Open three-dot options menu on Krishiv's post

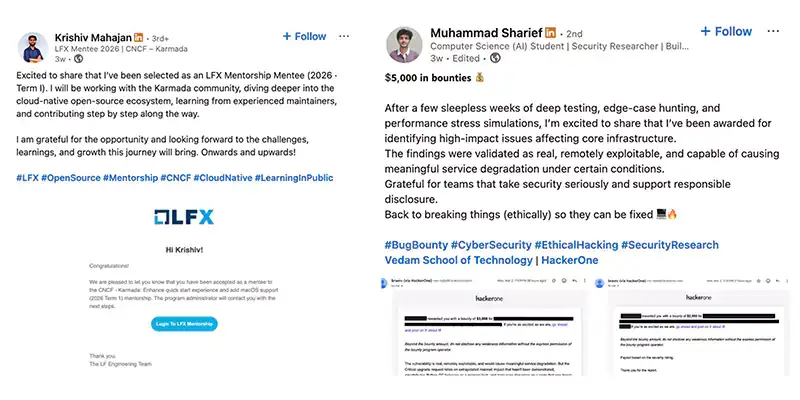click(x=344, y=36)
